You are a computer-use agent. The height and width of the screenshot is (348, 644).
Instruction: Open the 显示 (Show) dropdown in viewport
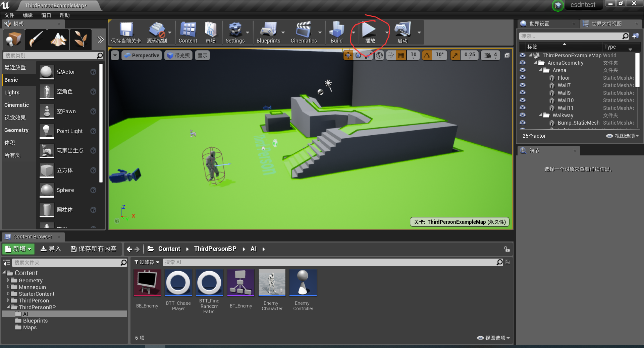202,55
